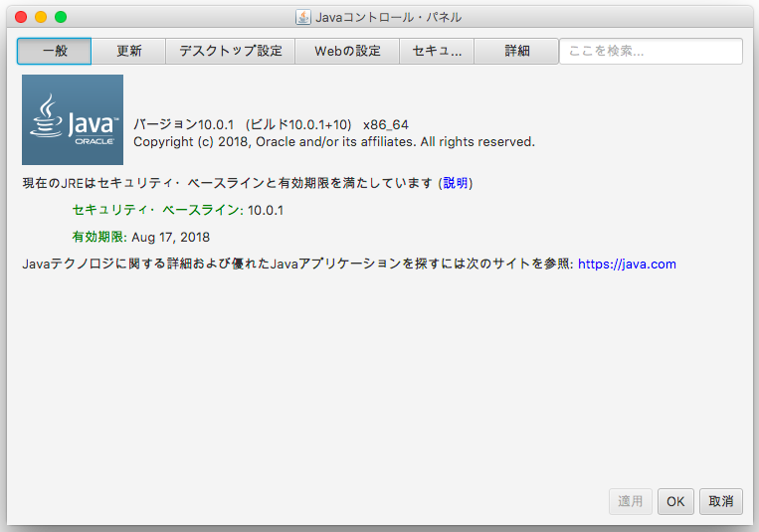This screenshot has height=532, width=759.
Task: Click the disabled 適用 button
Action: pos(631,501)
